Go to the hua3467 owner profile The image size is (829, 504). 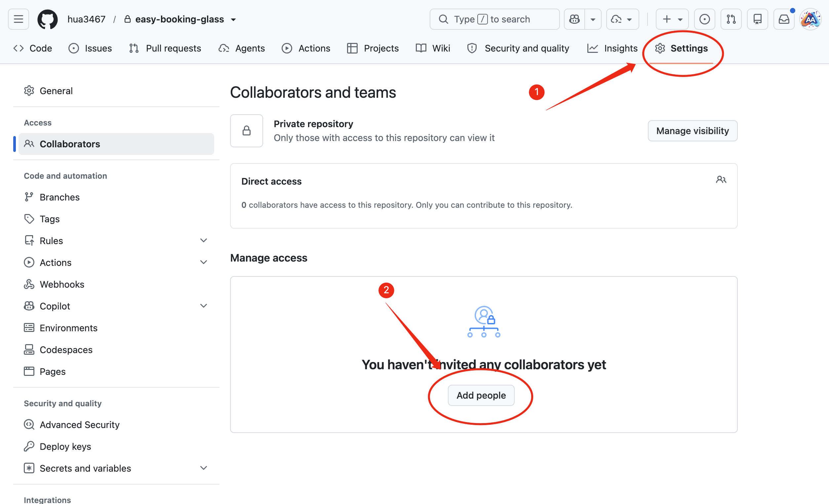point(87,19)
